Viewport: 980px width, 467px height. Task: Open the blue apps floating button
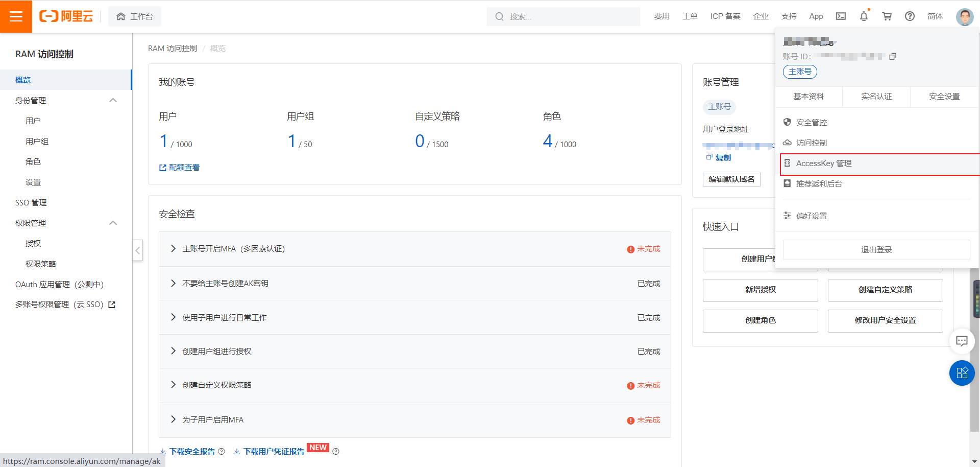962,373
